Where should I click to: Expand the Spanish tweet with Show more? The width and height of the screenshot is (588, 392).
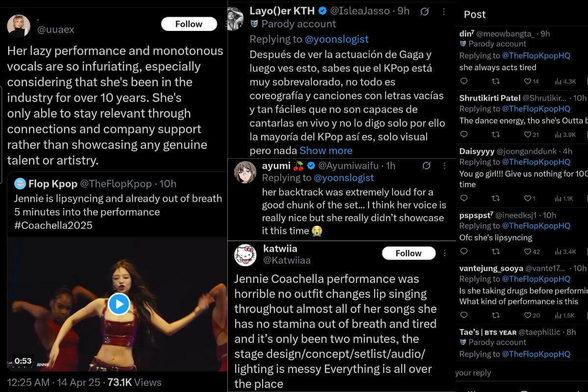coord(326,150)
